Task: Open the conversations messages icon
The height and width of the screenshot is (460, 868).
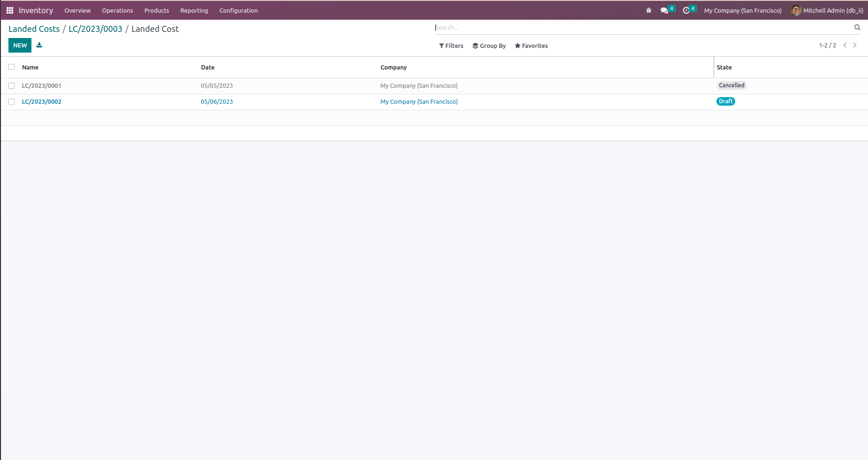Action: click(x=664, y=10)
